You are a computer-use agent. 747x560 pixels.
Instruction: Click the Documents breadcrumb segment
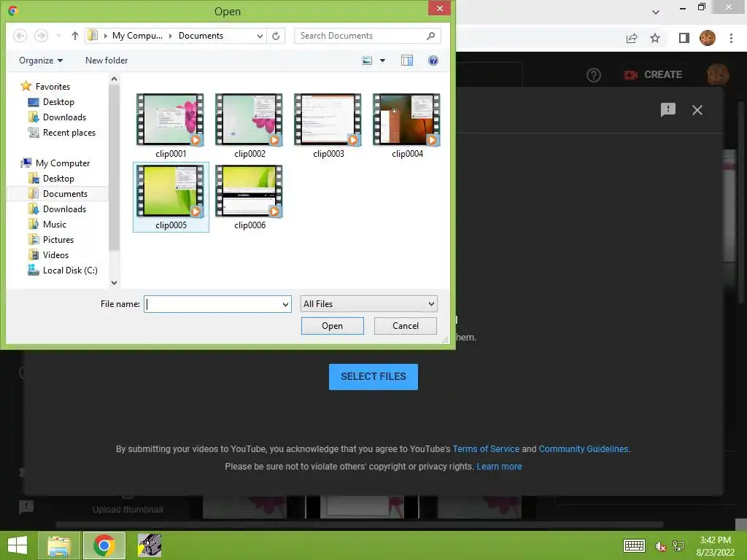(201, 36)
